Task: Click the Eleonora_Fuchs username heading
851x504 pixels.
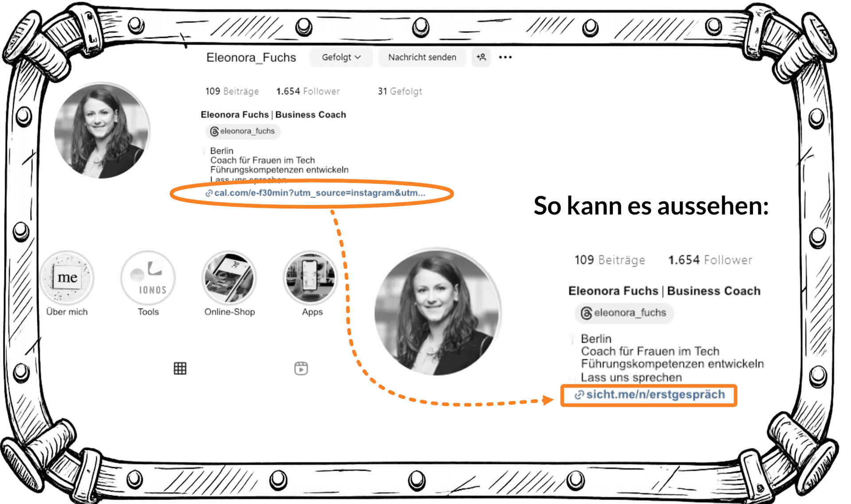Action: click(251, 58)
